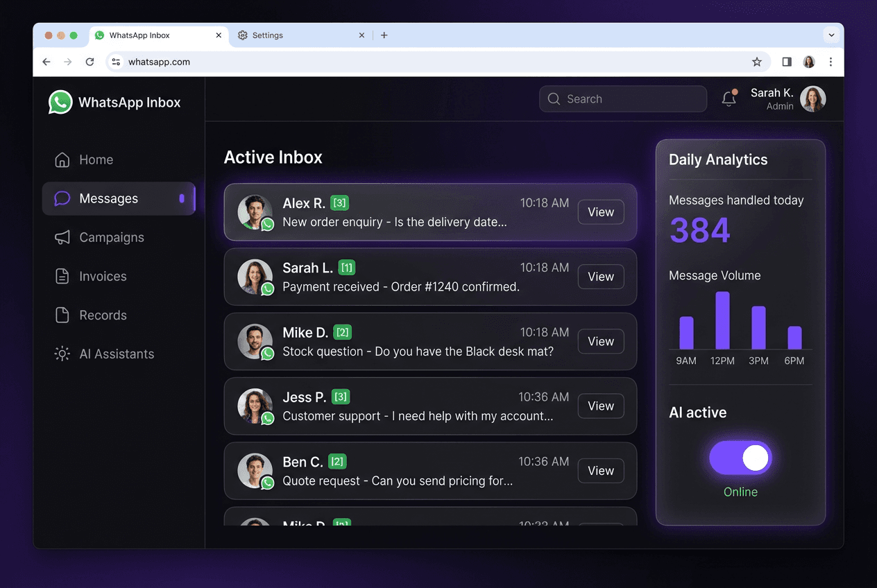
Task: Click Mike D. avatar in stock question row
Action: 255,341
